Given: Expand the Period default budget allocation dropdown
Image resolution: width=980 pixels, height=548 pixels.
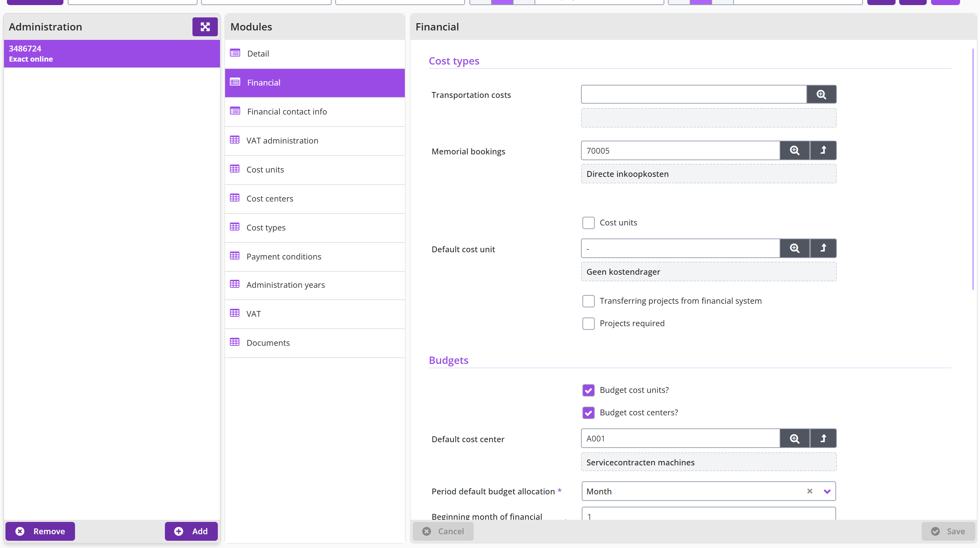Looking at the screenshot, I should click(x=827, y=491).
